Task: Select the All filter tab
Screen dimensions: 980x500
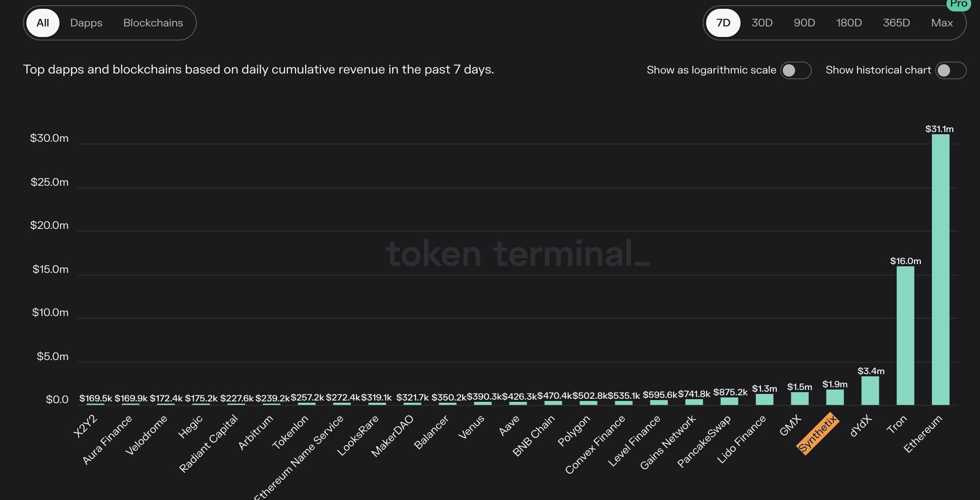Action: (x=43, y=23)
